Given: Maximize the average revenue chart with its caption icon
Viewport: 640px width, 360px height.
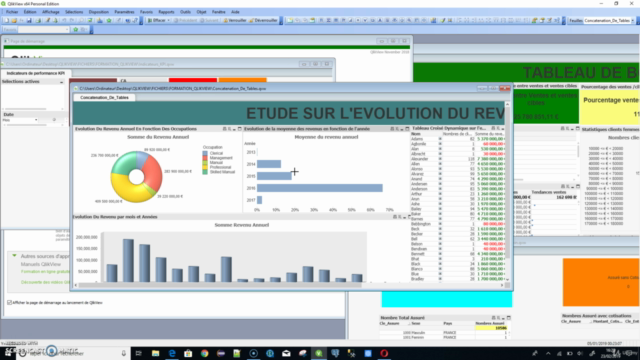Looking at the screenshot, I should click(x=407, y=129).
